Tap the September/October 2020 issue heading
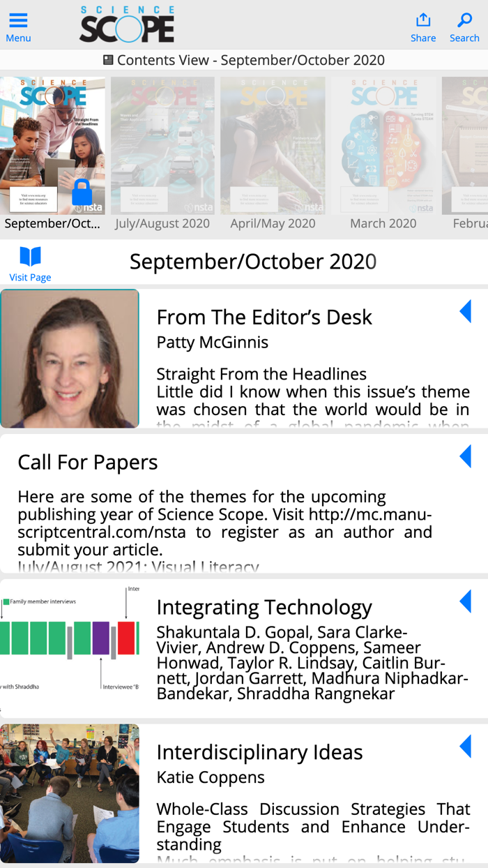The height and width of the screenshot is (868, 488). [253, 262]
